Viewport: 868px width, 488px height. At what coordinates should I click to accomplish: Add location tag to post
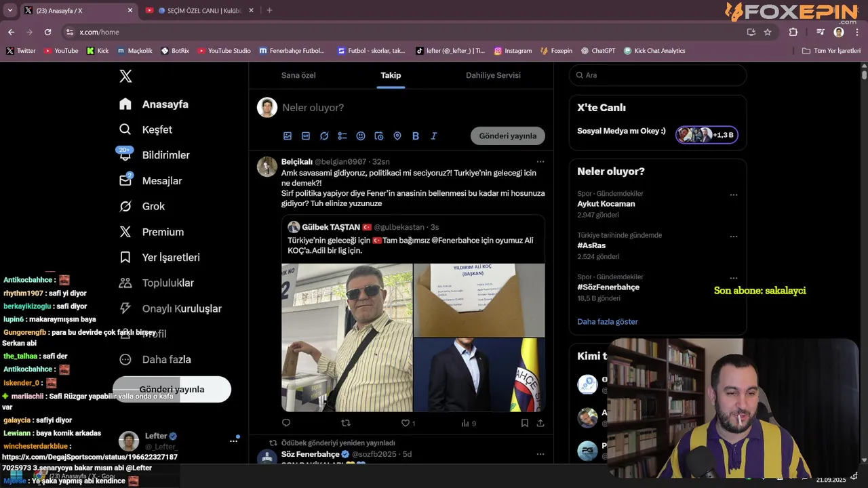397,136
